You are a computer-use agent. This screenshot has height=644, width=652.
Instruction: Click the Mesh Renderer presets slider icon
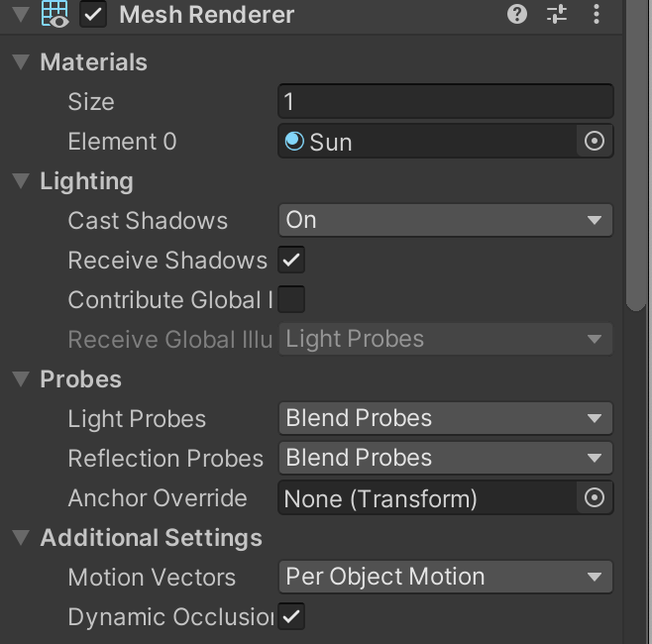point(557,14)
